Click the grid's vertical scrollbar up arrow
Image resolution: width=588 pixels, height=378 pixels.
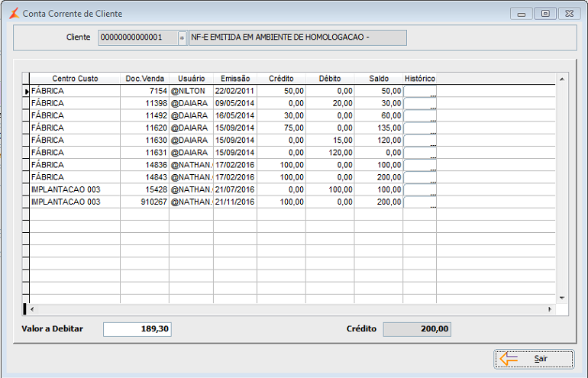(562, 79)
